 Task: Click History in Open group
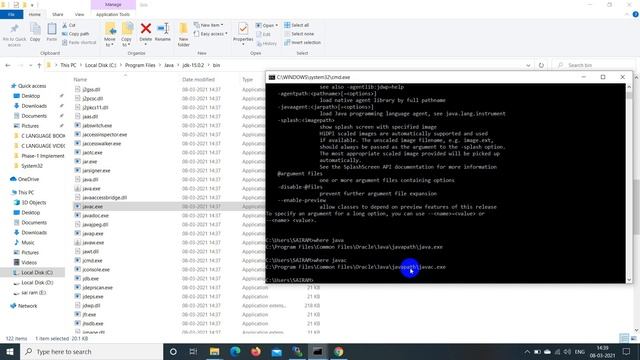(267, 43)
